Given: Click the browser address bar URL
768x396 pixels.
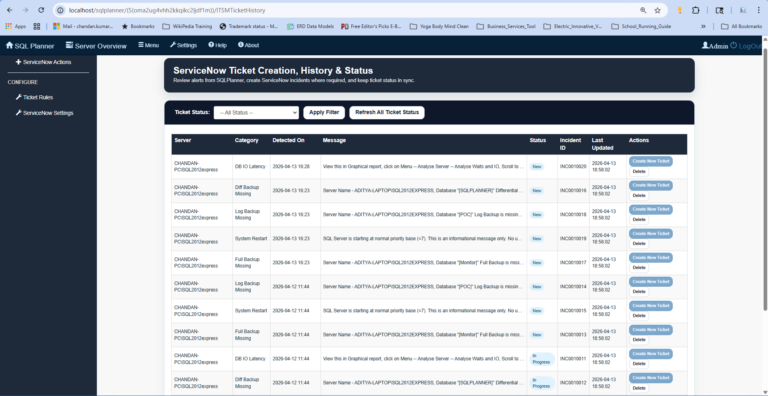Looking at the screenshot, I should click(x=167, y=10).
